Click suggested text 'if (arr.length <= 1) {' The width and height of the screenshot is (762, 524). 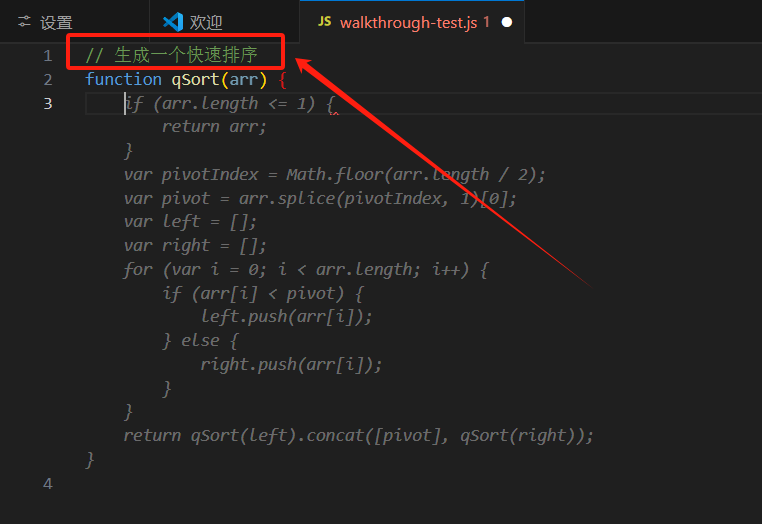click(230, 104)
